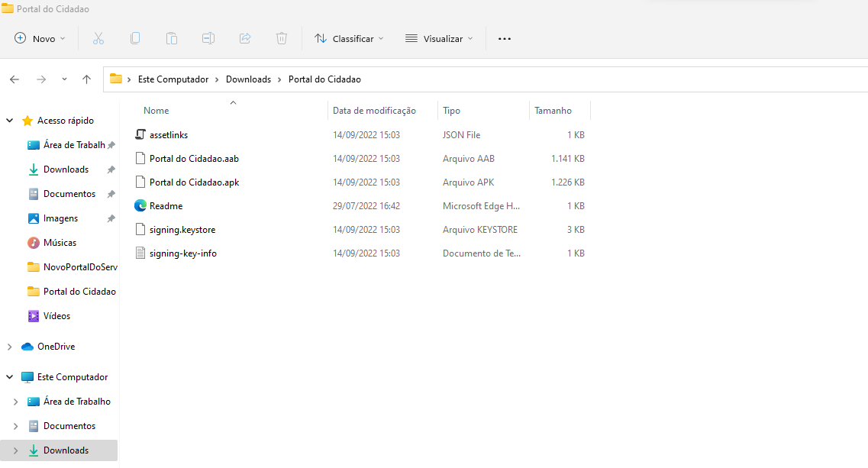Click the 1.226 KB size cell
The height and width of the screenshot is (468, 868).
567,182
